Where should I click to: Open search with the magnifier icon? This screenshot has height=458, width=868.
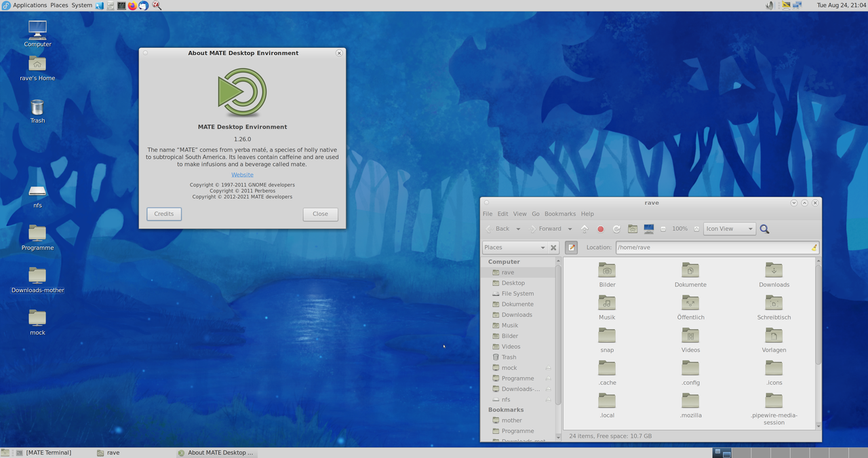click(764, 229)
